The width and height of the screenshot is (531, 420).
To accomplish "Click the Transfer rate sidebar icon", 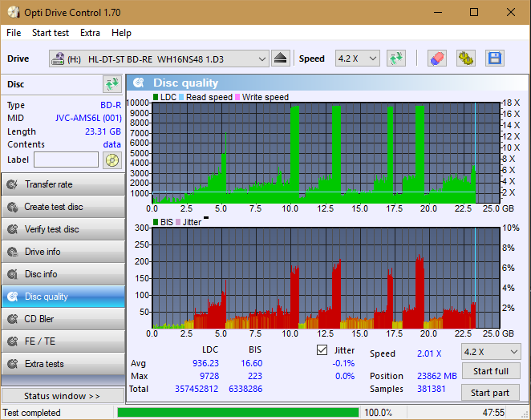I will [x=13, y=184].
